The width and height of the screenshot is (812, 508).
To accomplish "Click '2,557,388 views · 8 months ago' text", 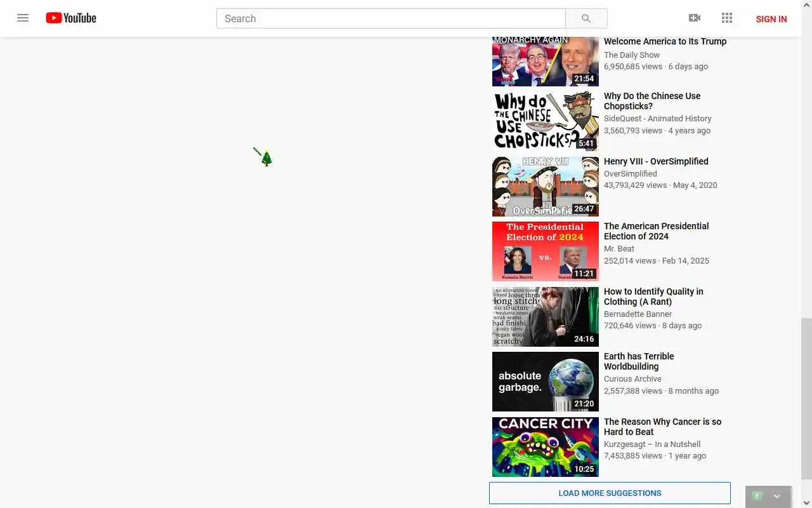I will coord(661,391).
